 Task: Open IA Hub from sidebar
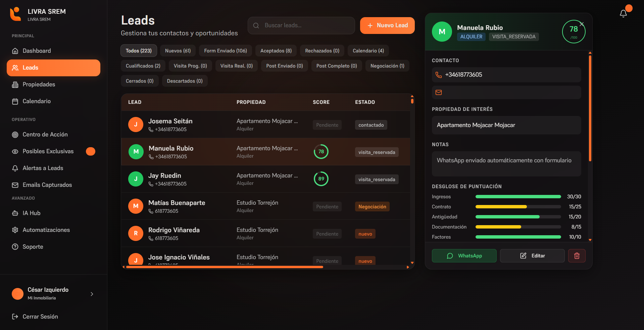pos(31,213)
